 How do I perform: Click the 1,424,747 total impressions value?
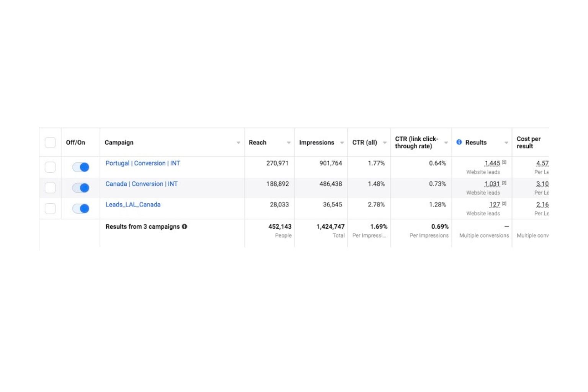pos(330,227)
